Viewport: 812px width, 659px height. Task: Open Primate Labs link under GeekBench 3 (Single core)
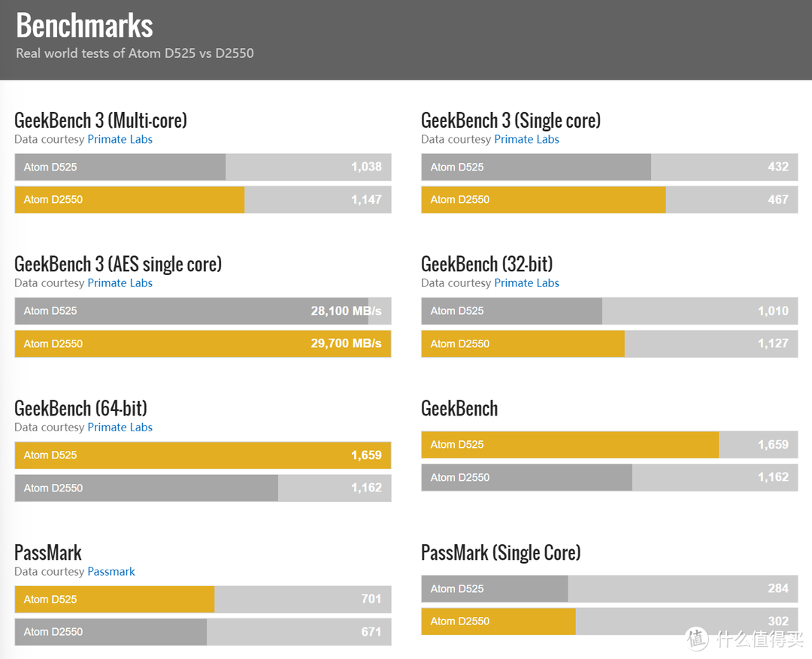tap(526, 139)
